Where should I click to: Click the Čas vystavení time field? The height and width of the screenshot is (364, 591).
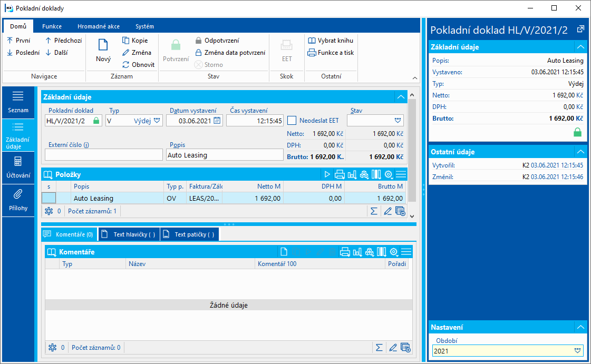click(x=255, y=121)
